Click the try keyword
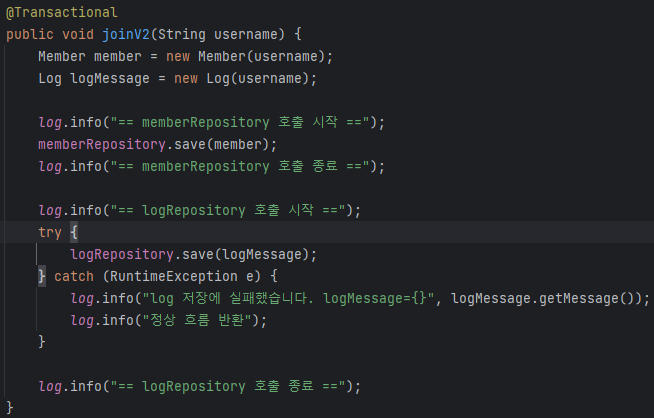654x418 pixels. coord(50,232)
